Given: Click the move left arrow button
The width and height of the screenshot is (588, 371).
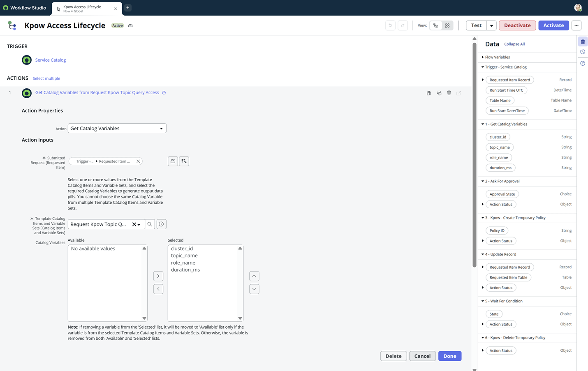Looking at the screenshot, I should pos(158,289).
